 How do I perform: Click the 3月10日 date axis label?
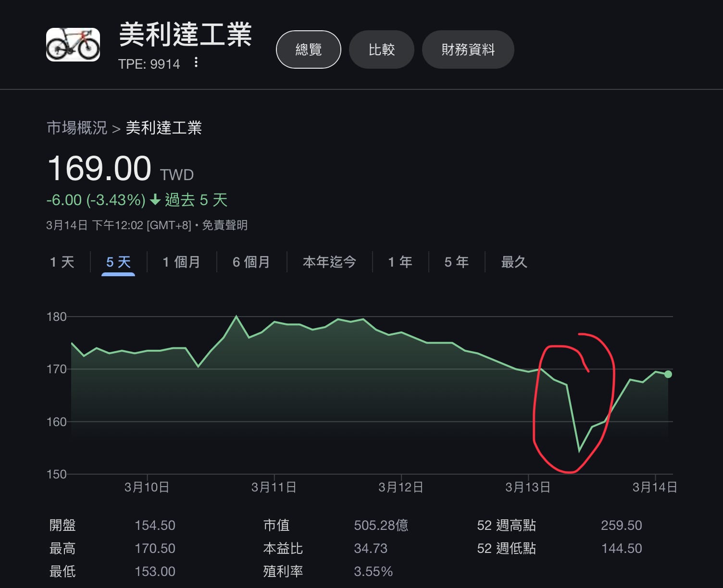tap(147, 487)
